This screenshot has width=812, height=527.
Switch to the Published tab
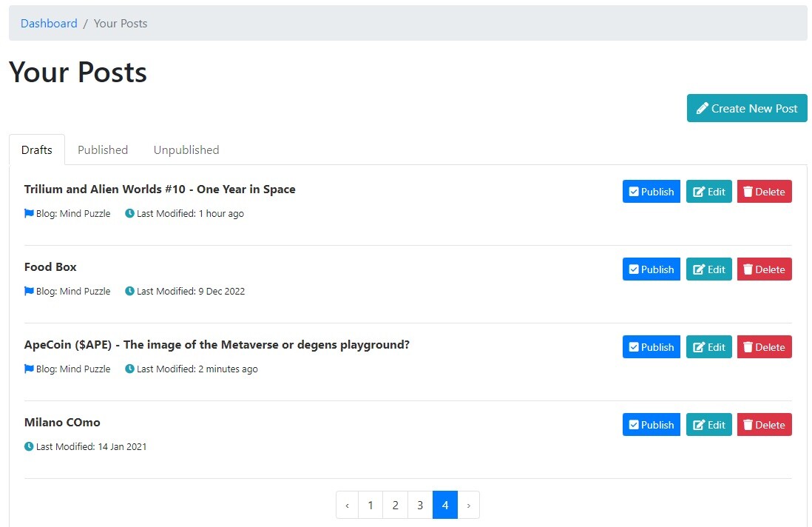(x=103, y=150)
